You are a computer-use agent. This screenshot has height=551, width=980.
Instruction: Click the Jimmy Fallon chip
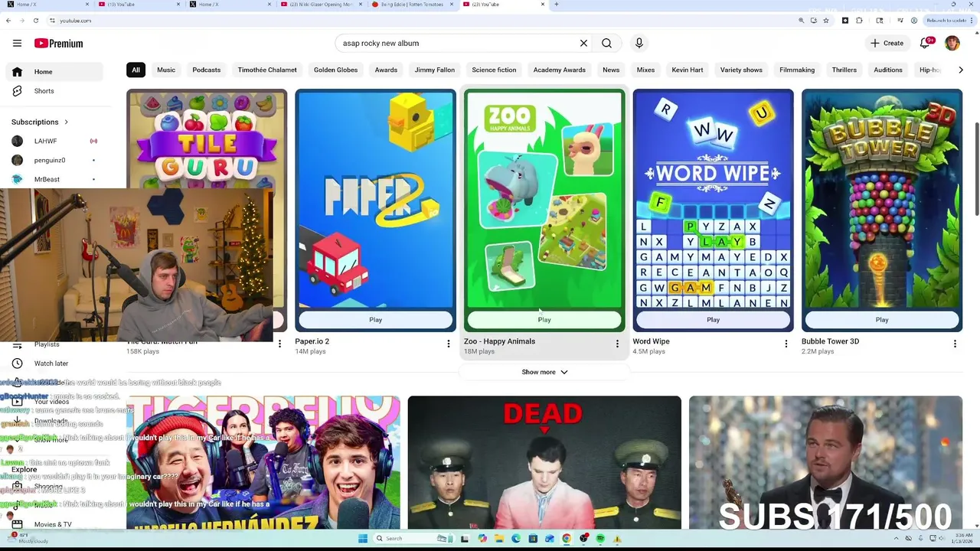tap(435, 70)
